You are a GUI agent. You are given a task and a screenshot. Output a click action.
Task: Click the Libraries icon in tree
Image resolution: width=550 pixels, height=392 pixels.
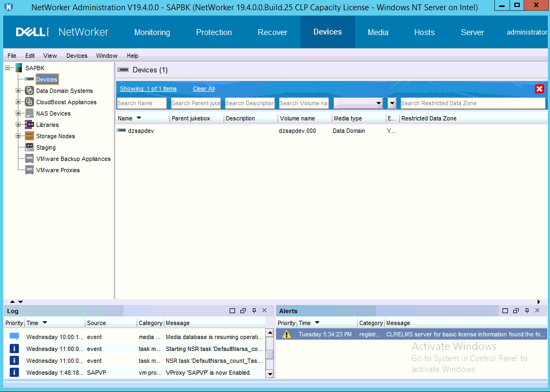click(x=30, y=125)
